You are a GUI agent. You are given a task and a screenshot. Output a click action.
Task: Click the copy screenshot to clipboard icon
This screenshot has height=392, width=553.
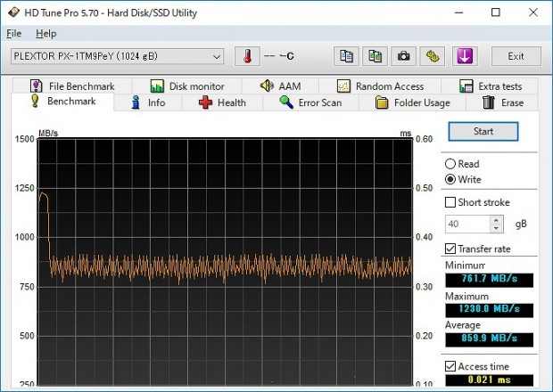pyautogui.click(x=376, y=56)
